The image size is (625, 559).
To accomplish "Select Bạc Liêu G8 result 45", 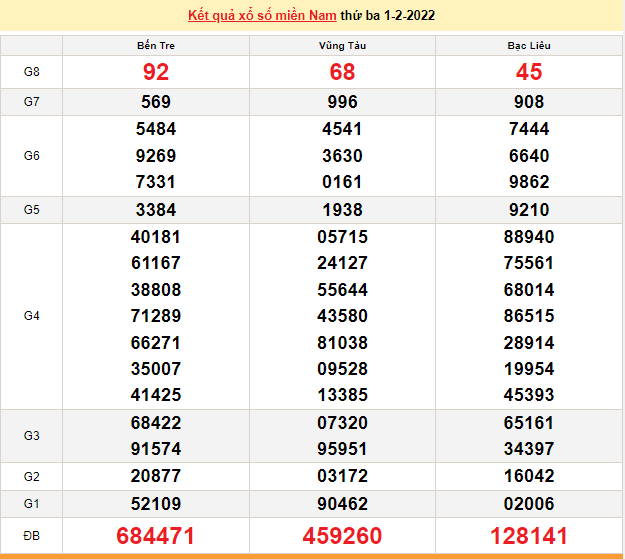I will (x=528, y=72).
